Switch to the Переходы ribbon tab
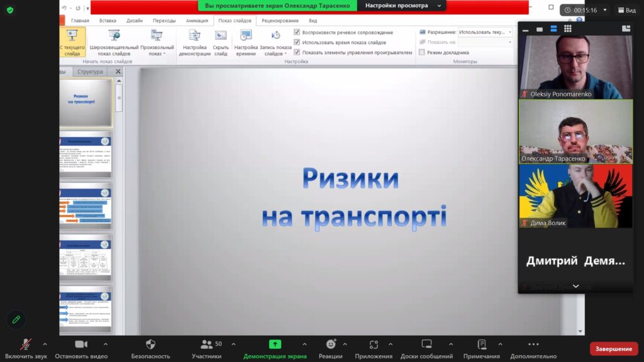 [x=164, y=21]
